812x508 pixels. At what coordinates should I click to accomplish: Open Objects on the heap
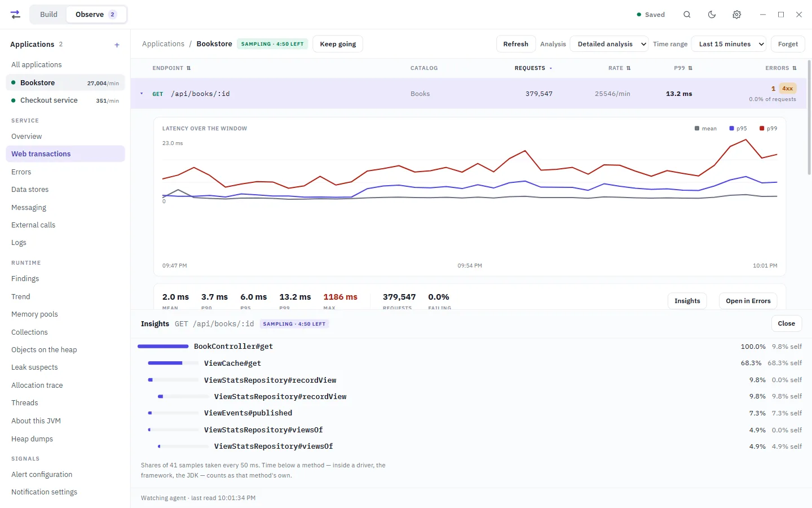tap(65, 350)
